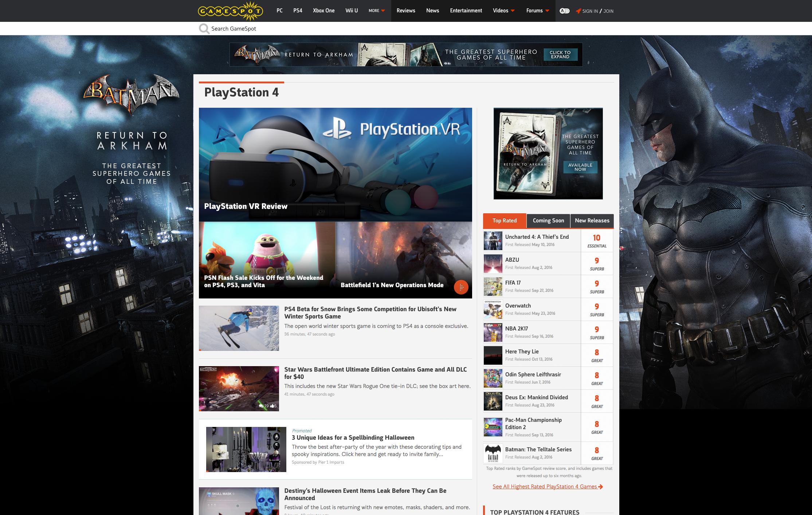Open PSN Flash Sale story card
The image size is (812, 515).
(x=267, y=260)
